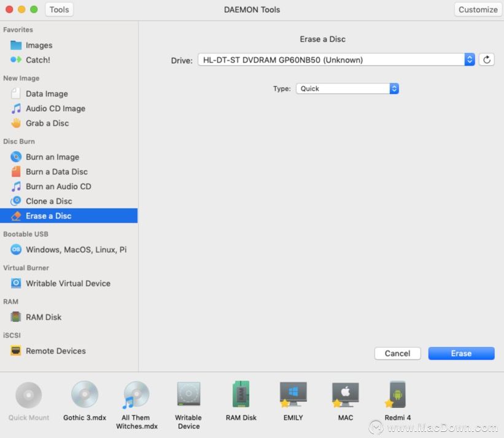This screenshot has width=504, height=438.
Task: Click the Quick Mount disc icon
Action: [x=29, y=395]
